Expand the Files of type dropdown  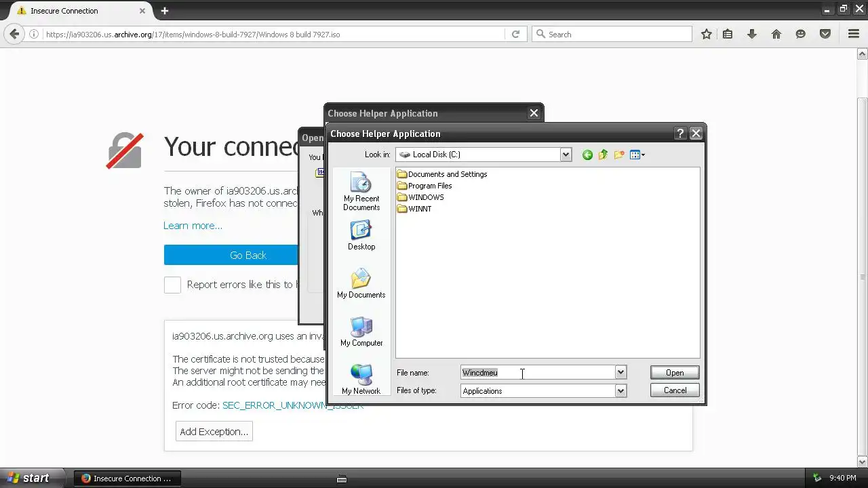click(620, 390)
